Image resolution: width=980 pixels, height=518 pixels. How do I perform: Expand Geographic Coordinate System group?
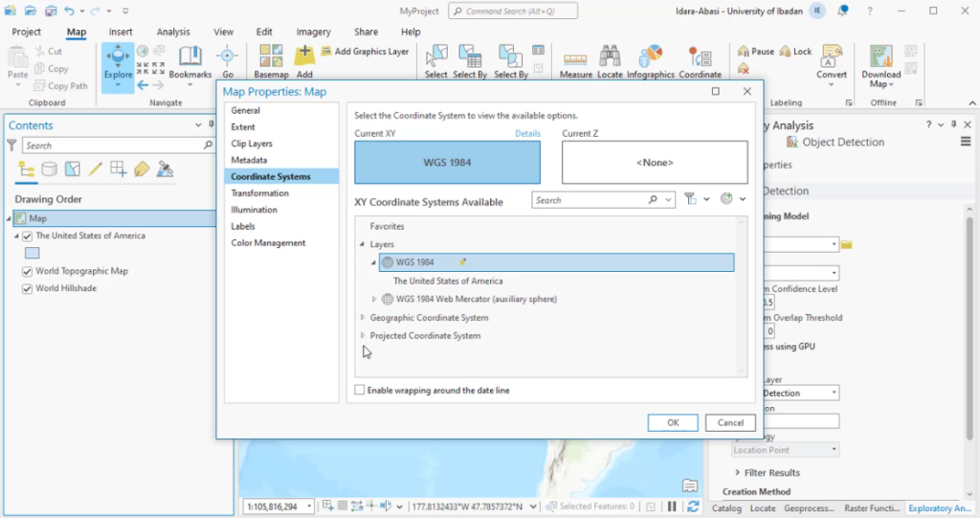tap(363, 318)
